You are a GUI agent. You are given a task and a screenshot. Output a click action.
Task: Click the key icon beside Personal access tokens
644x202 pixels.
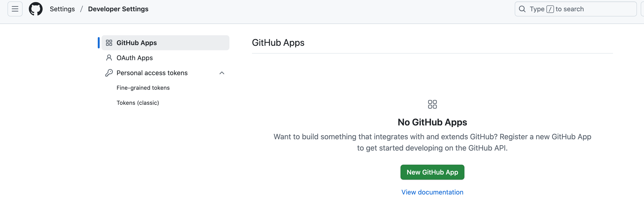pyautogui.click(x=109, y=73)
